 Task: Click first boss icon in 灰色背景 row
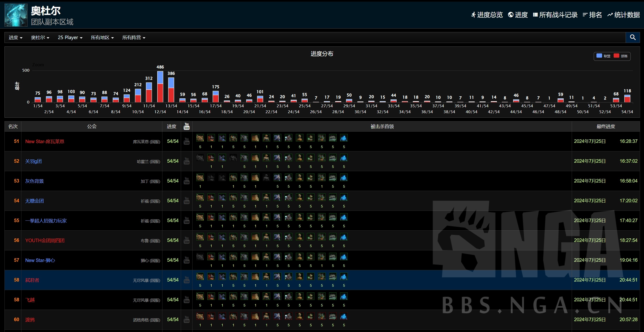pos(200,178)
